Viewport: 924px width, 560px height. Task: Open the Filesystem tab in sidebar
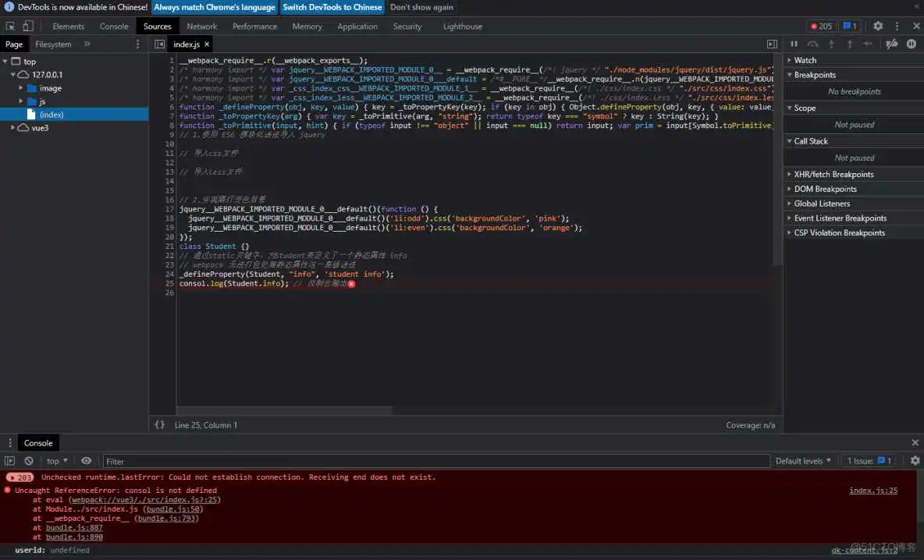point(52,44)
